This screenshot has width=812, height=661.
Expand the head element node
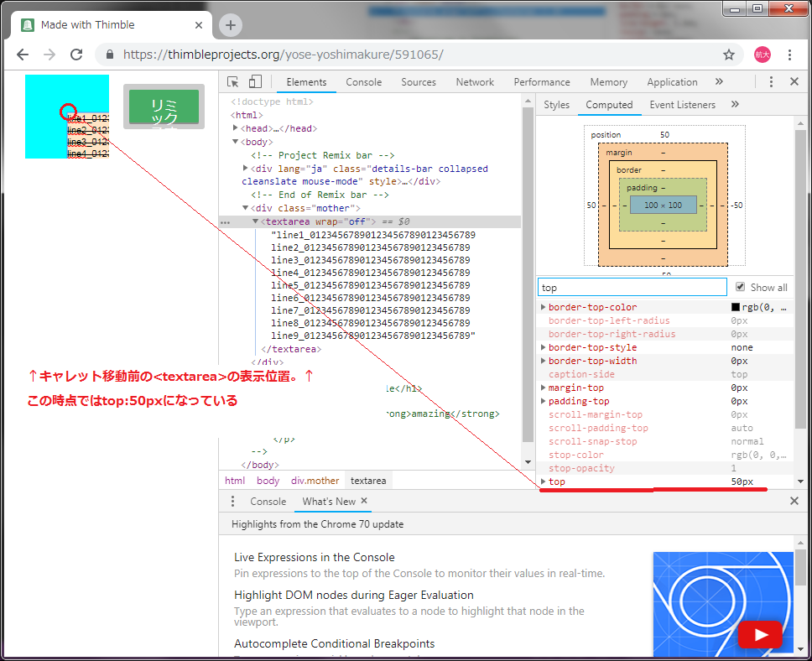tap(236, 128)
